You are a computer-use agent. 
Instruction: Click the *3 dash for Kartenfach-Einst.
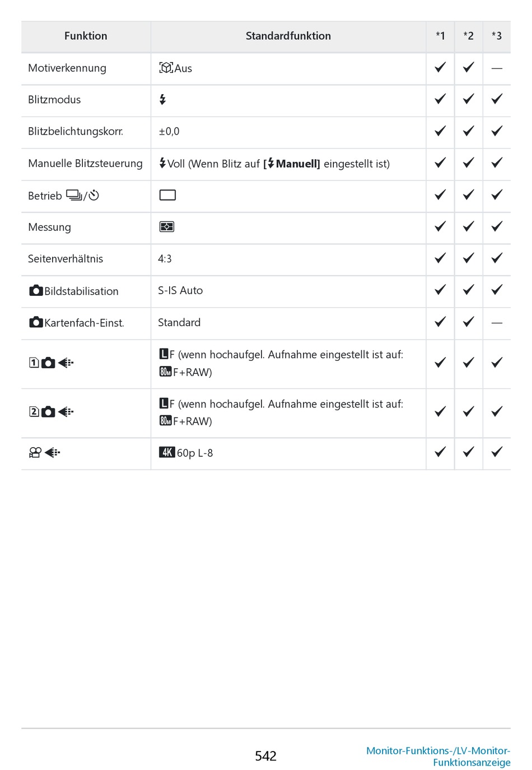click(497, 323)
